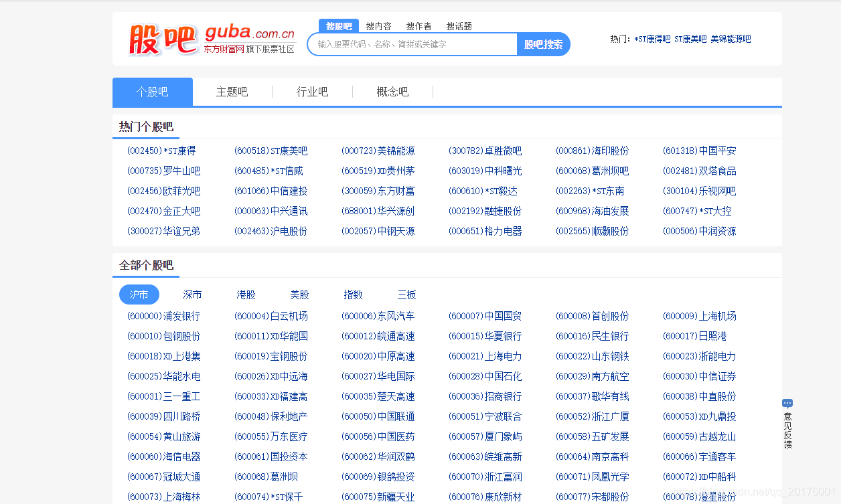Click the 股吧搜索 search button
This screenshot has width=841, height=504.
coord(544,44)
